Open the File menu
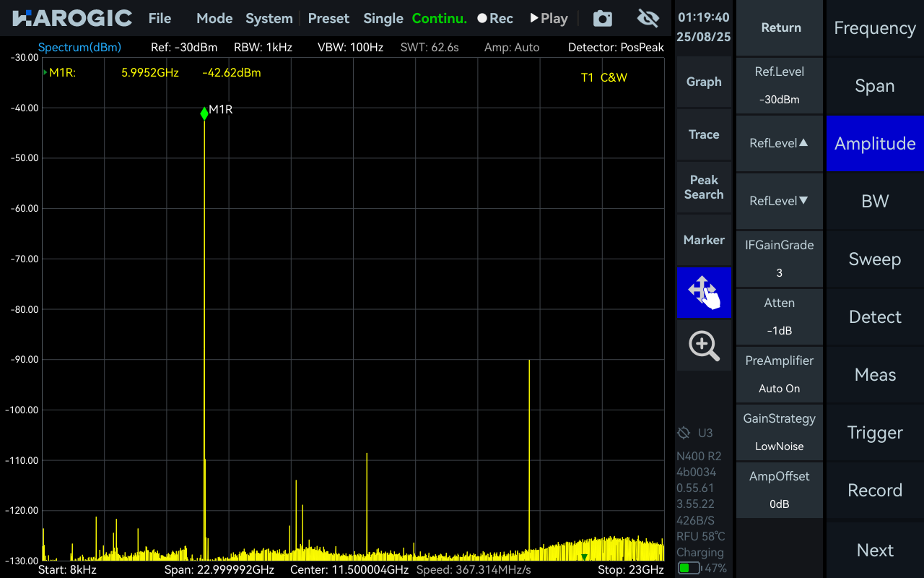This screenshot has width=924, height=578. (x=160, y=18)
